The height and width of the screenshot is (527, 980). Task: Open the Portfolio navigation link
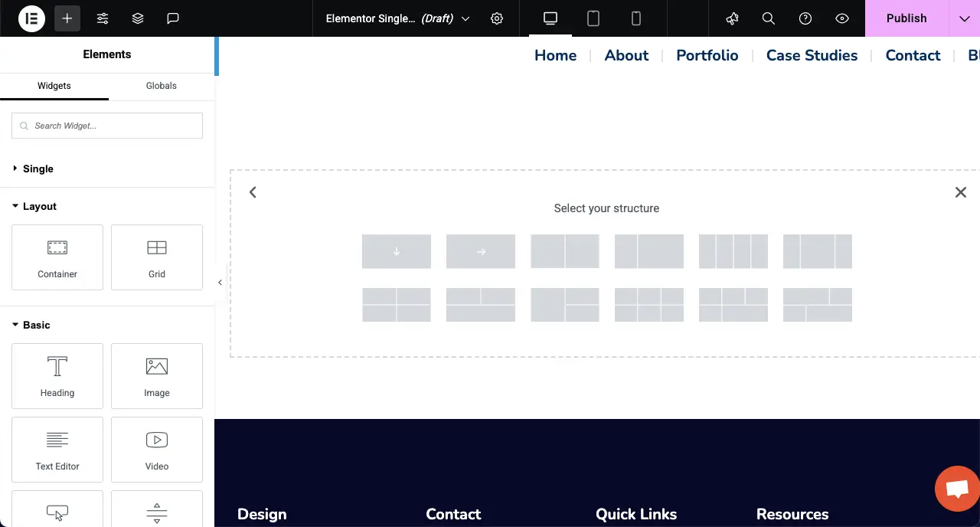point(707,55)
